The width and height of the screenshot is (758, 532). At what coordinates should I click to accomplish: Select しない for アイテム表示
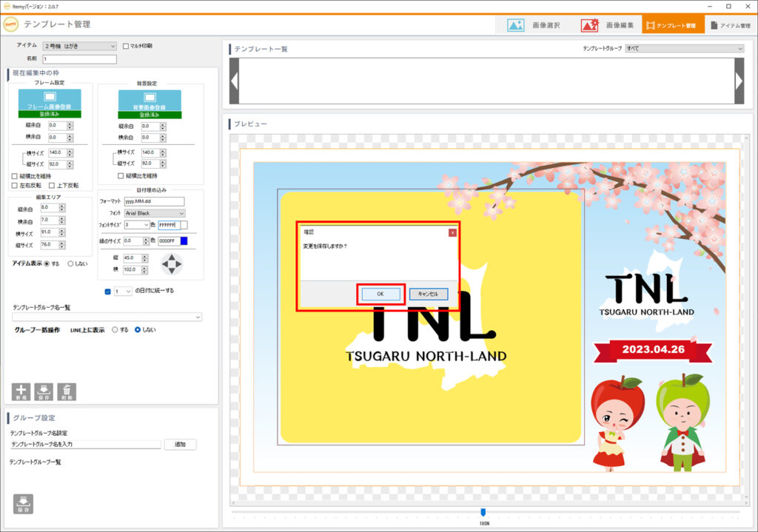pyautogui.click(x=71, y=263)
